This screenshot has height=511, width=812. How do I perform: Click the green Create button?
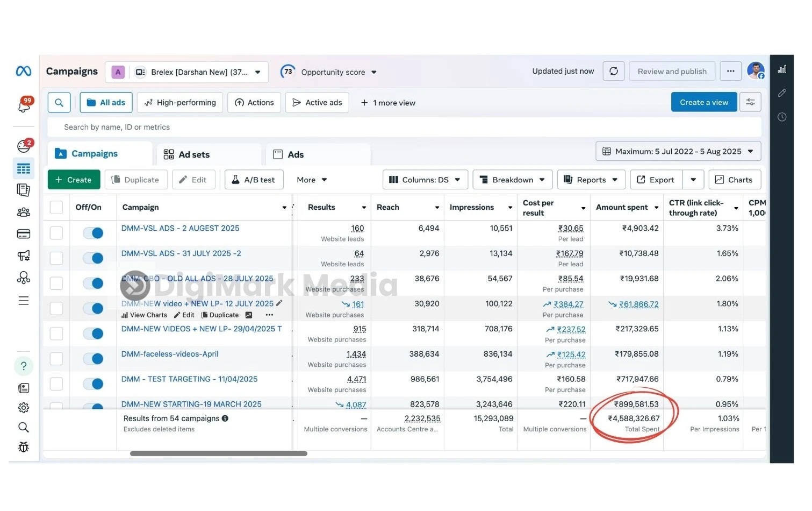click(x=74, y=180)
